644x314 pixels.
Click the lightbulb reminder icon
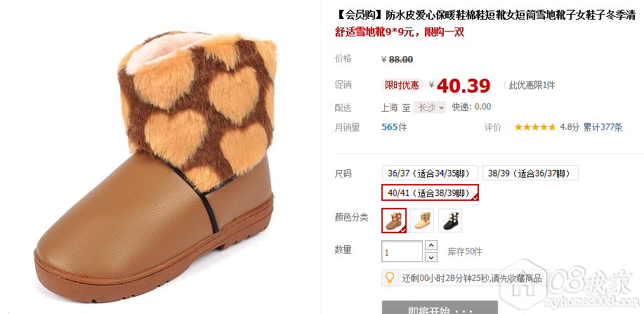(x=390, y=277)
